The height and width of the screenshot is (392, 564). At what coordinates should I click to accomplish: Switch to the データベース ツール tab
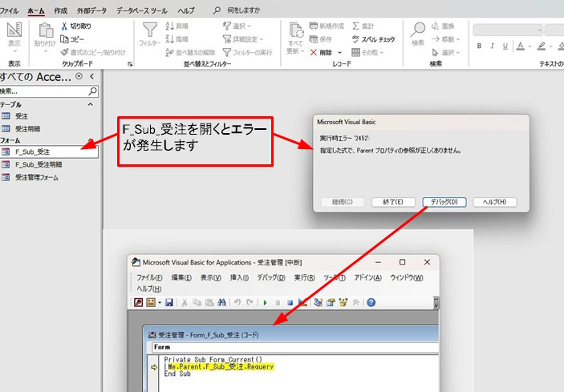[142, 10]
